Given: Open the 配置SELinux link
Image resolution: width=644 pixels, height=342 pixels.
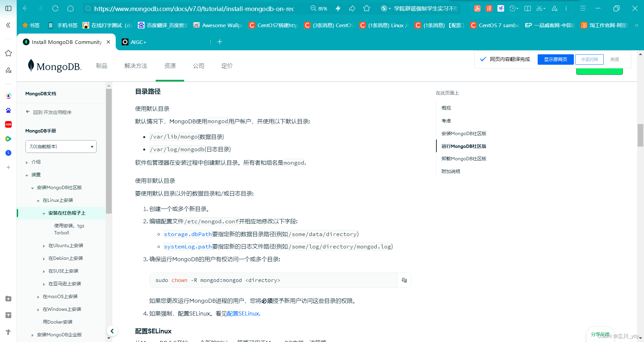Looking at the screenshot, I should 243,313.
